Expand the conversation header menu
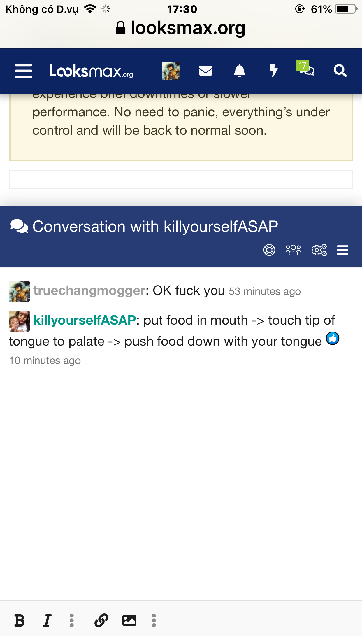This screenshot has height=644, width=362. click(x=342, y=250)
